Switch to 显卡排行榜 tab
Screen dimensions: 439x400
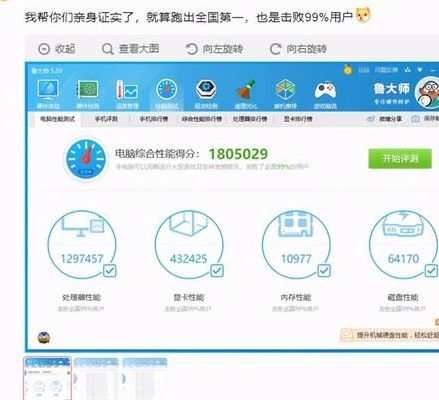(x=298, y=119)
